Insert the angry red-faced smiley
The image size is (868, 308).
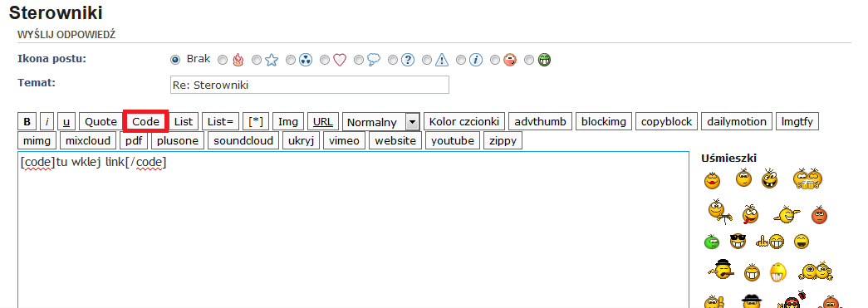pos(819,214)
